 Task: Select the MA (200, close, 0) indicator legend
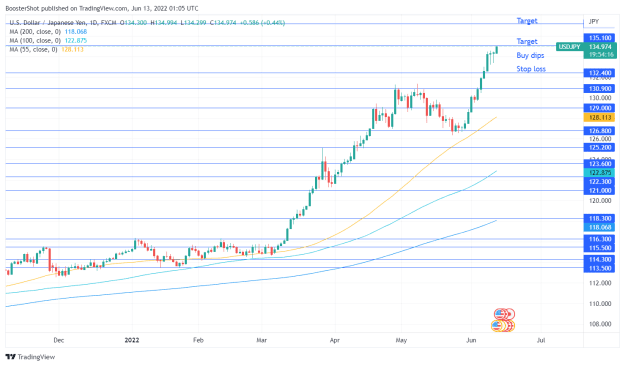click(x=48, y=31)
